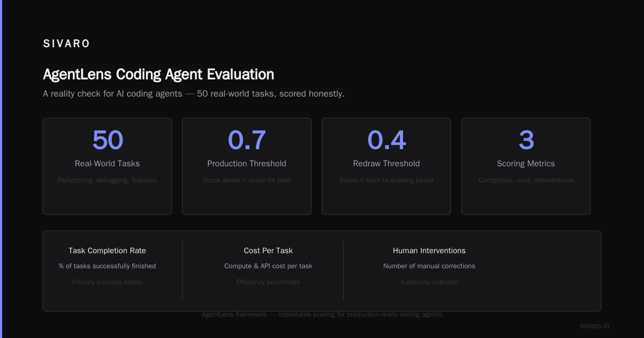Click the 'AgentLens framework' footer line
This screenshot has height=338, width=644.
pos(322,314)
